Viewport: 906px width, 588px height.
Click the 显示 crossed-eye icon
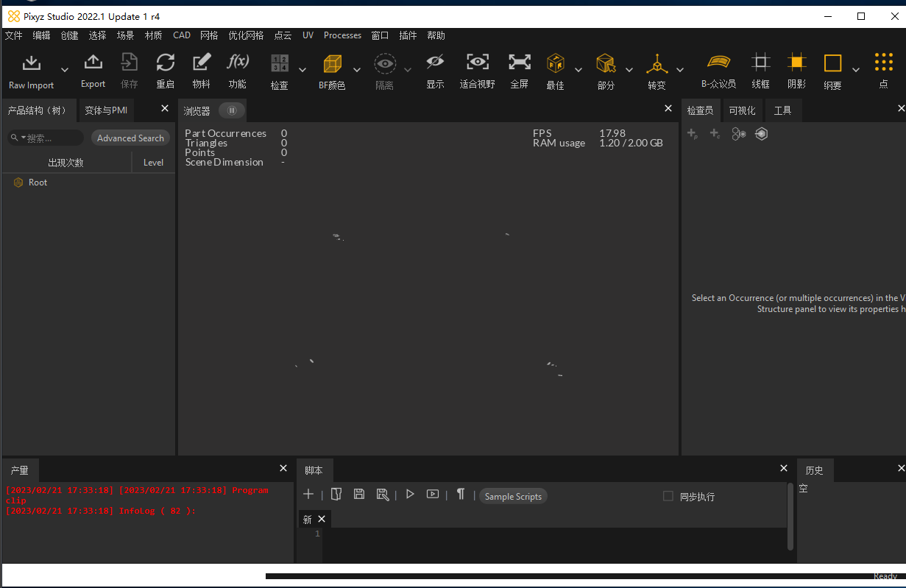pyautogui.click(x=435, y=63)
